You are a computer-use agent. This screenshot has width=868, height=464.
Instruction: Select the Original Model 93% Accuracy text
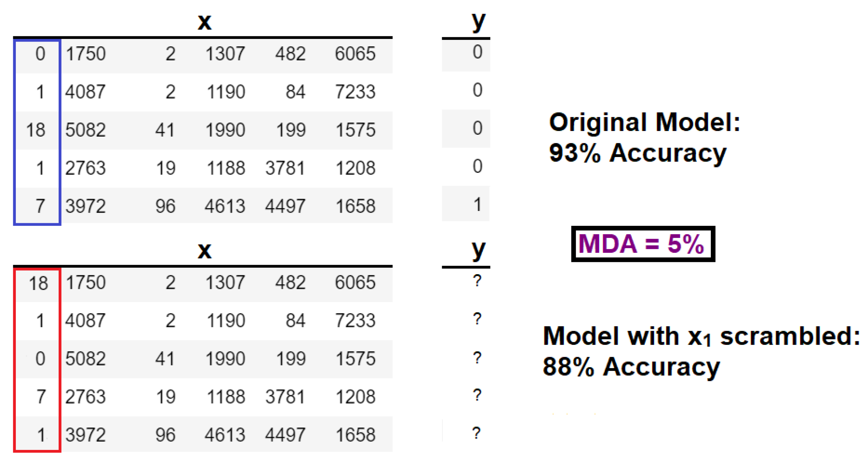tap(644, 138)
